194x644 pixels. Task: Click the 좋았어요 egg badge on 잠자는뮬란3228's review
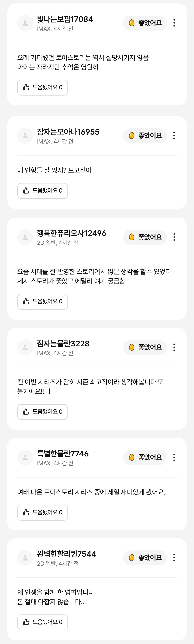[145, 347]
